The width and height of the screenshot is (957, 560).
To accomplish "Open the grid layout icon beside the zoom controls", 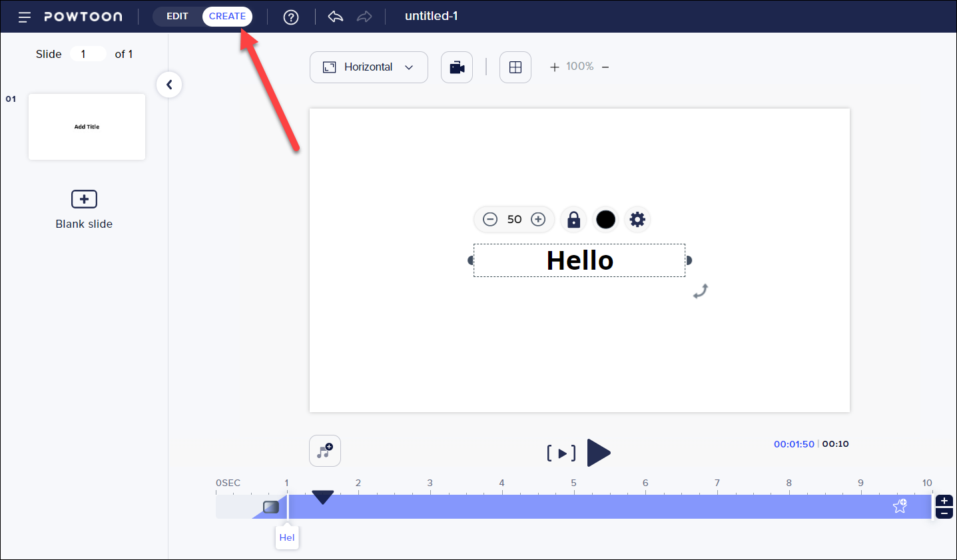I will (x=515, y=67).
